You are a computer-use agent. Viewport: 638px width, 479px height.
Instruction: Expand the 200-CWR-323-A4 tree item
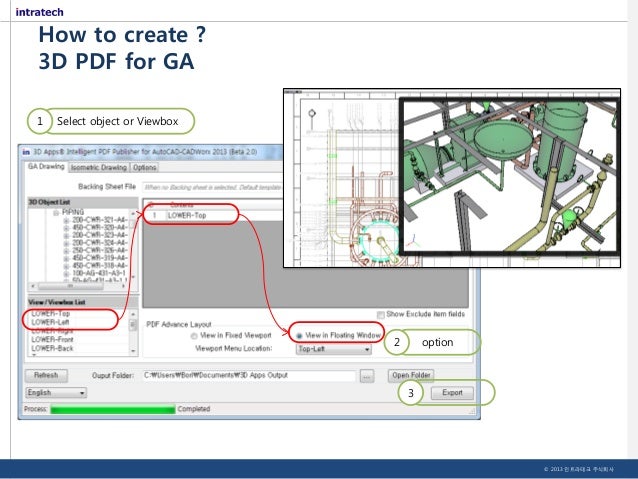point(66,235)
